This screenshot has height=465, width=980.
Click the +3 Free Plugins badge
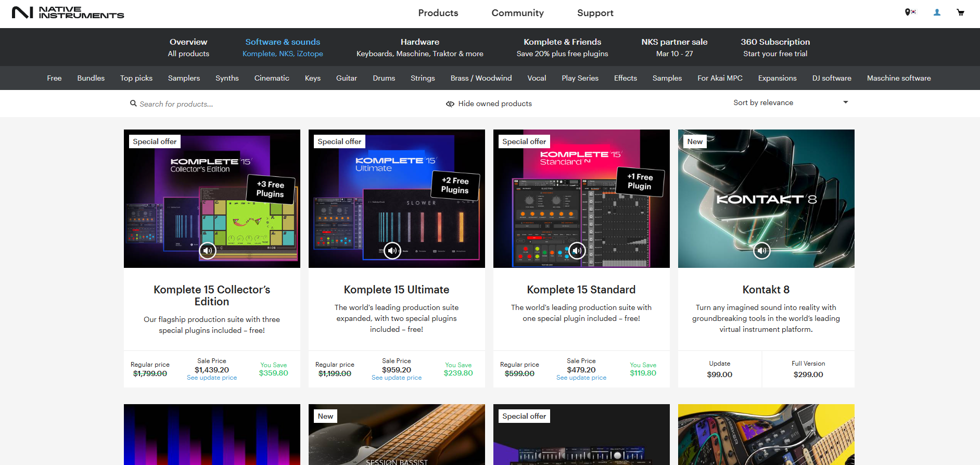271,189
